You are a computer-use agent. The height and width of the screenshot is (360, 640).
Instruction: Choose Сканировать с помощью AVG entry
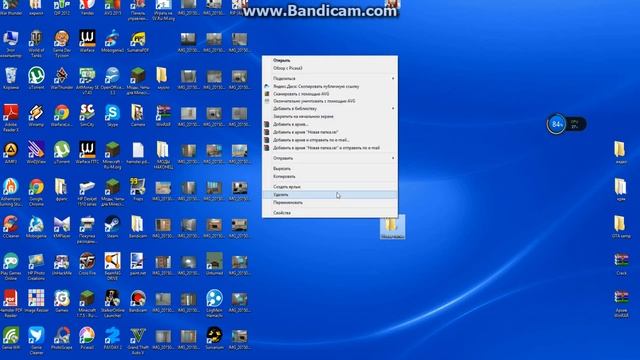point(329,93)
